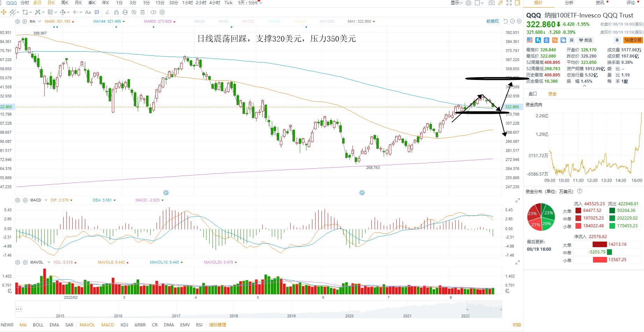
Task: Switch to the 周K weekly chart tab
Action: point(65,3)
